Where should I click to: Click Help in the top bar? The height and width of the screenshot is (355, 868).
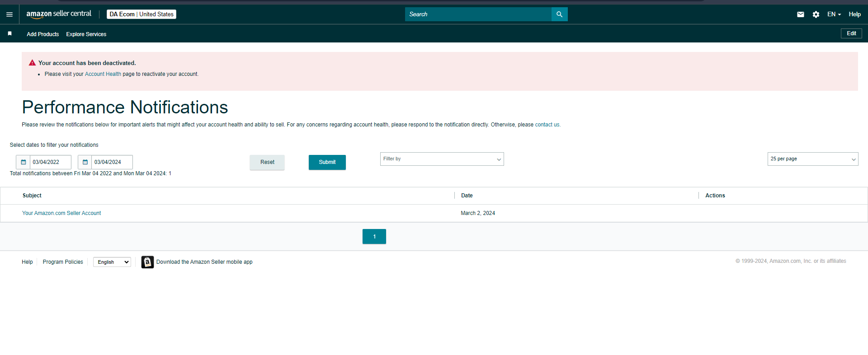[854, 14]
